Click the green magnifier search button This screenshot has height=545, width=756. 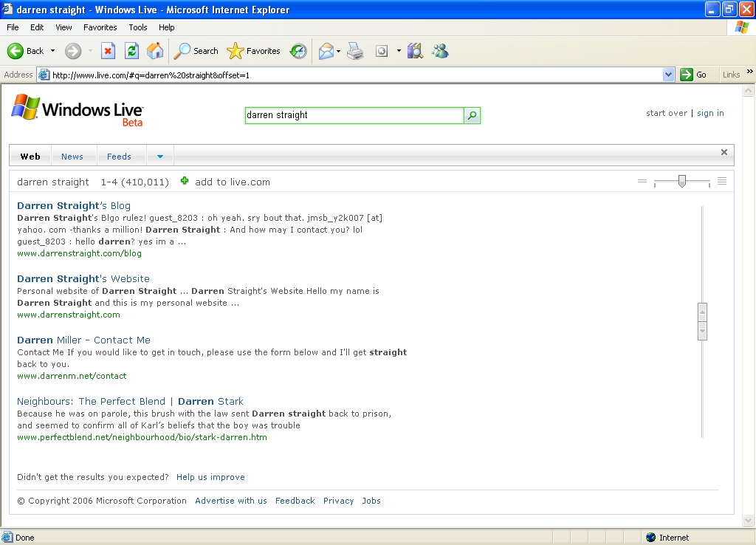[472, 115]
